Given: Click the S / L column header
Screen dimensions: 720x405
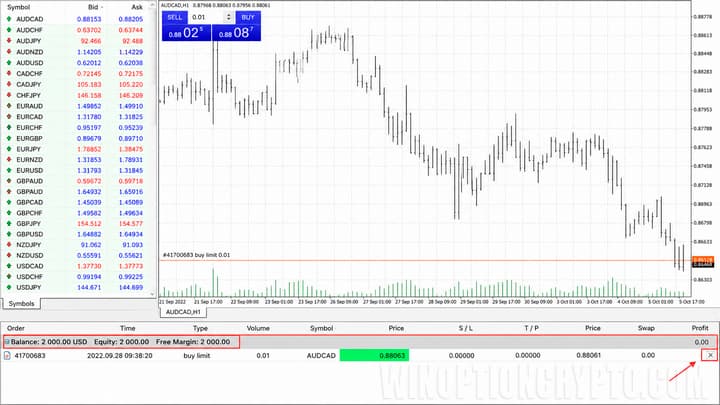Looking at the screenshot, I should 466,328.
